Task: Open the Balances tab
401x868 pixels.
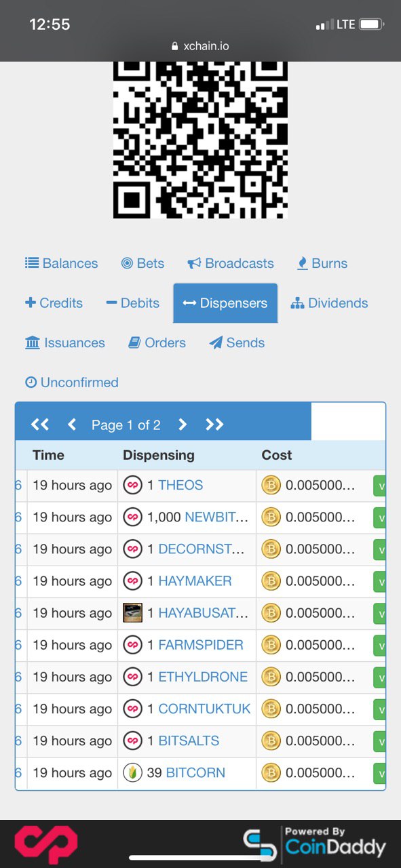Action: (x=62, y=263)
